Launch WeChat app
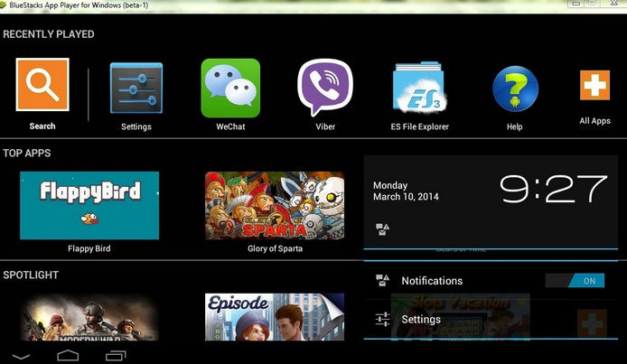Screen dimensions: 627x364 230,88
